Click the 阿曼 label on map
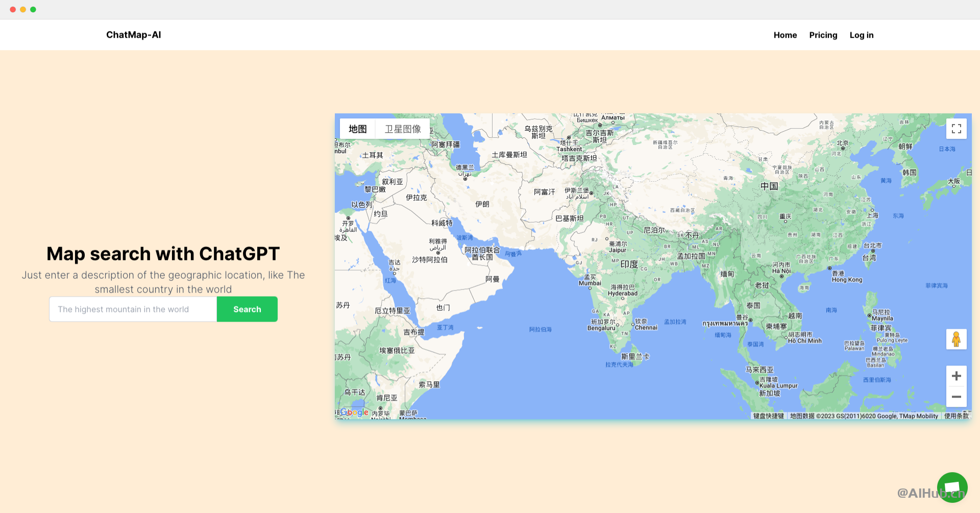Screen dimensions: 980x513 493,279
